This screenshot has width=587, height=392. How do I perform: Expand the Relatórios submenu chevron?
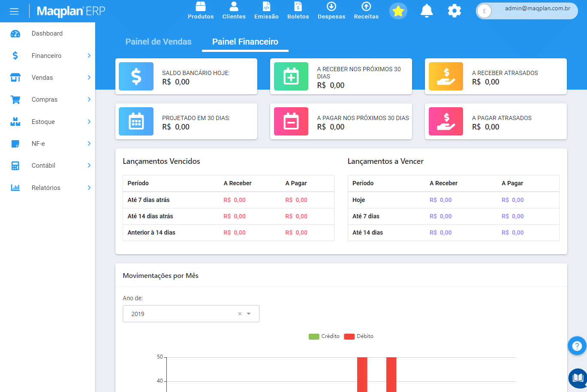coord(89,187)
